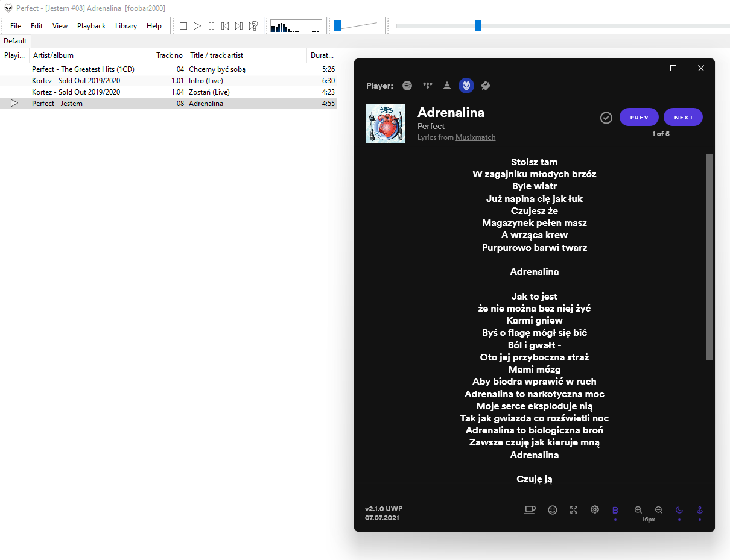Click the lyrics window vertical scrollbar
Screen dimensions: 730x560
coord(709,257)
